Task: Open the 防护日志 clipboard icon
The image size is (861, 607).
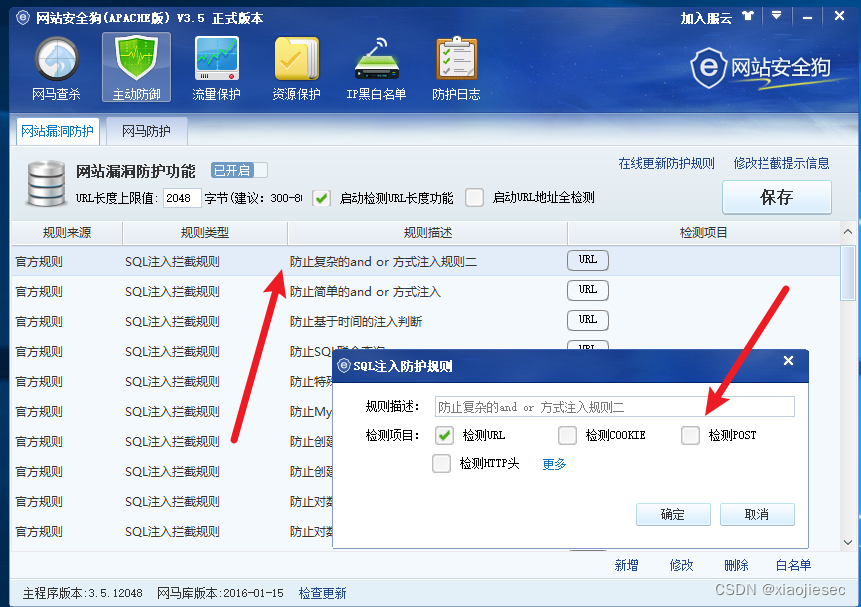Action: 456,69
